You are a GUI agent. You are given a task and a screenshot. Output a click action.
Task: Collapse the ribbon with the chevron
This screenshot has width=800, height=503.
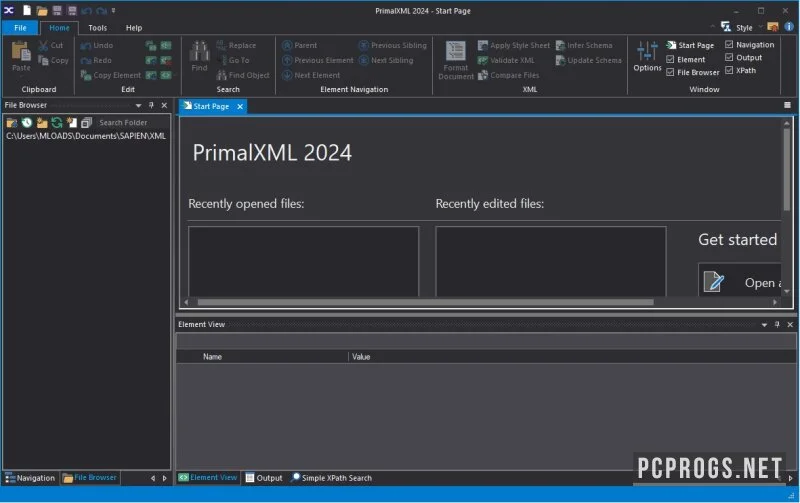[x=712, y=27]
